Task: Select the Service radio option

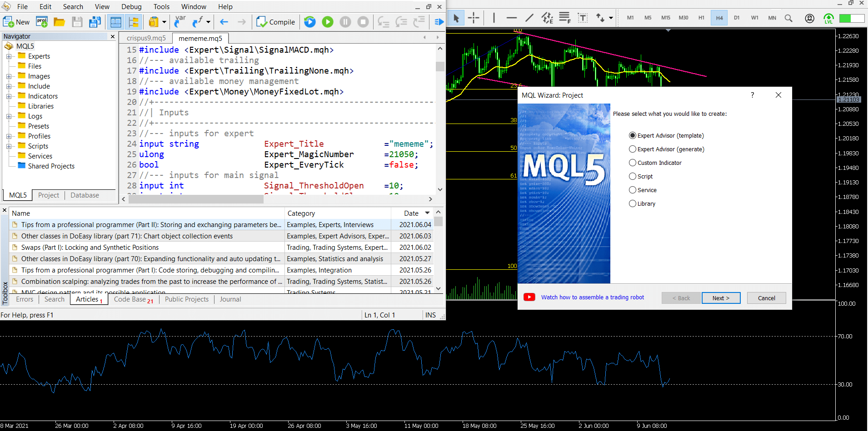Action: click(643, 190)
